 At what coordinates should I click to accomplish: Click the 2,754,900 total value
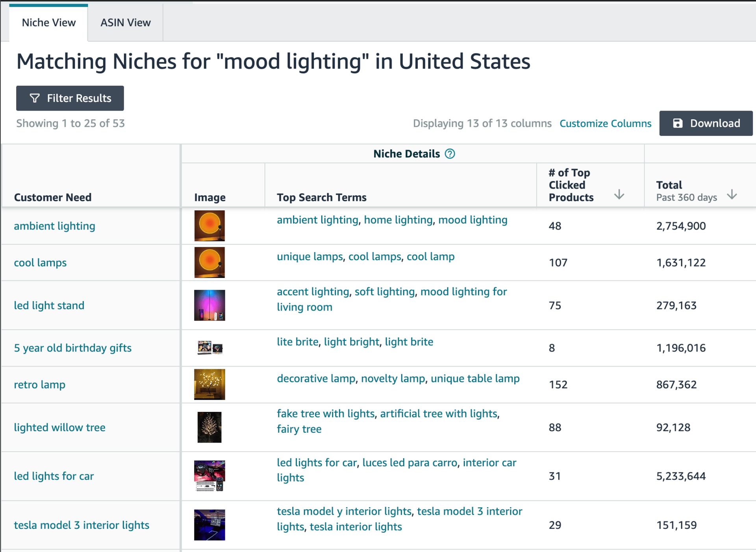[x=681, y=226]
